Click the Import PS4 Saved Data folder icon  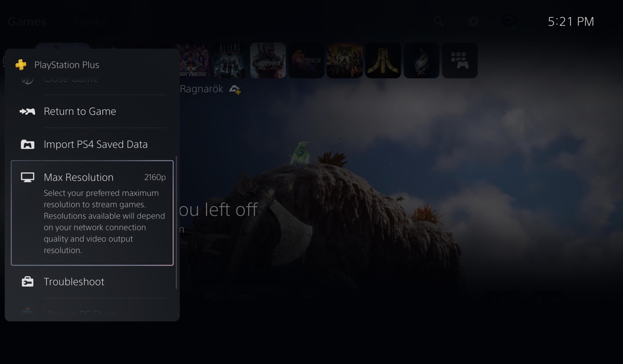point(28,144)
